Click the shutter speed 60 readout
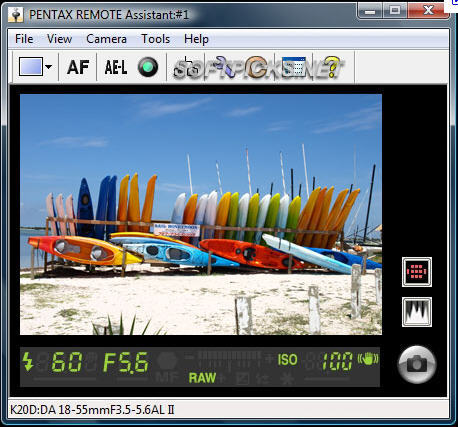 (67, 362)
